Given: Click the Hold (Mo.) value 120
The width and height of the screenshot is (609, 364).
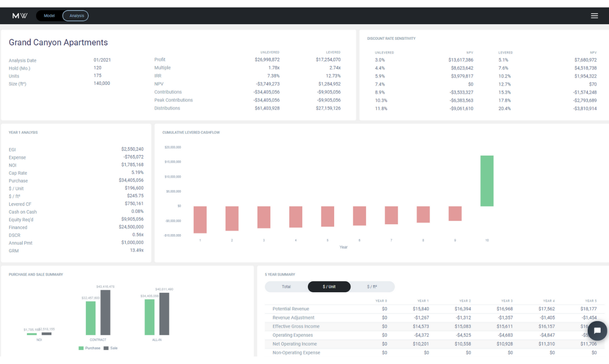Looking at the screenshot, I should click(97, 68).
